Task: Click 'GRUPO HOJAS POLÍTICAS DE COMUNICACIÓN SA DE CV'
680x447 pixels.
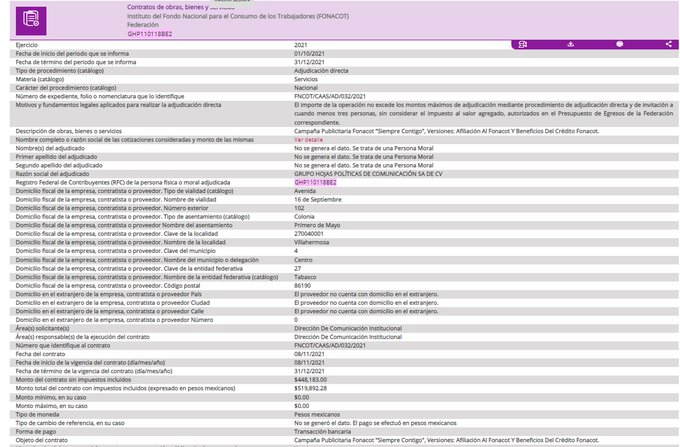Action: coord(368,174)
